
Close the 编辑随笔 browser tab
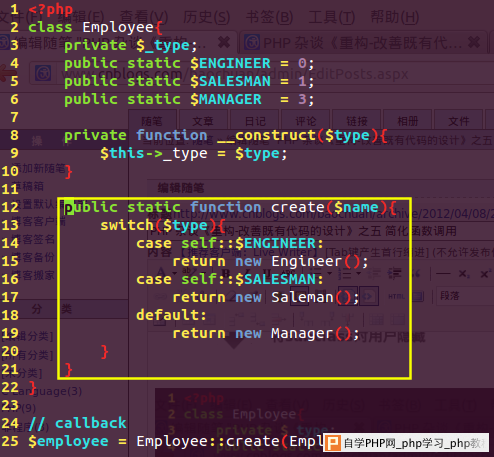tap(224, 42)
